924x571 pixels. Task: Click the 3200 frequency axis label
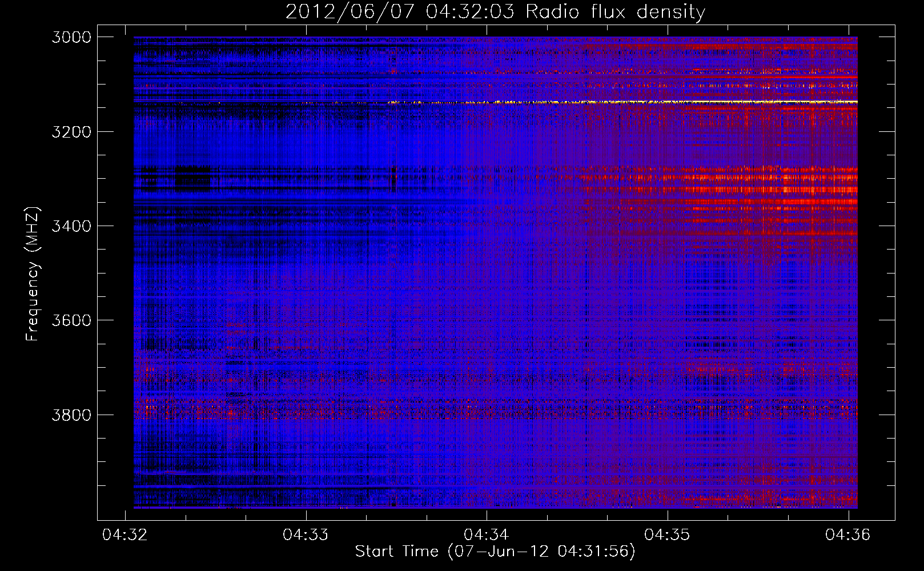[71, 132]
